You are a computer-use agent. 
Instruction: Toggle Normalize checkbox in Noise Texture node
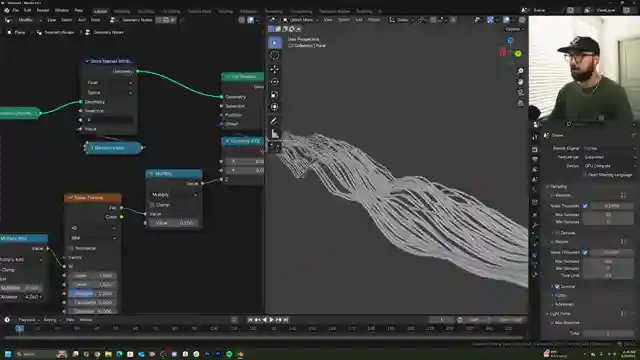71,248
